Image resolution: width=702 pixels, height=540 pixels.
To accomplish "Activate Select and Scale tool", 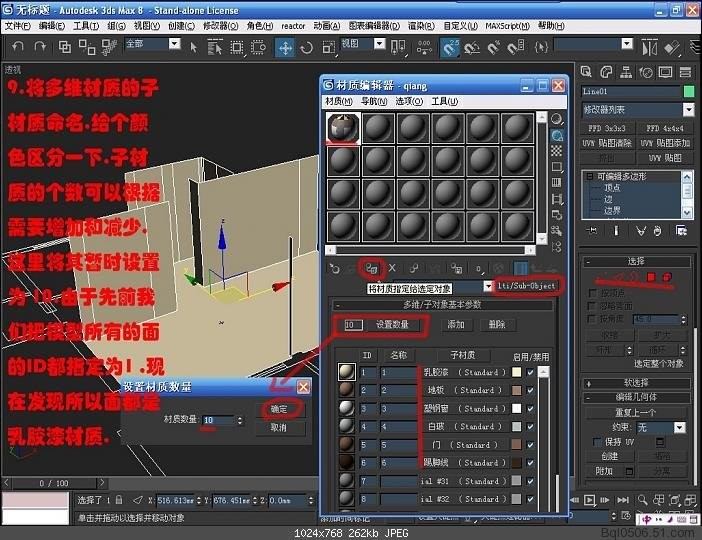I will (x=329, y=47).
